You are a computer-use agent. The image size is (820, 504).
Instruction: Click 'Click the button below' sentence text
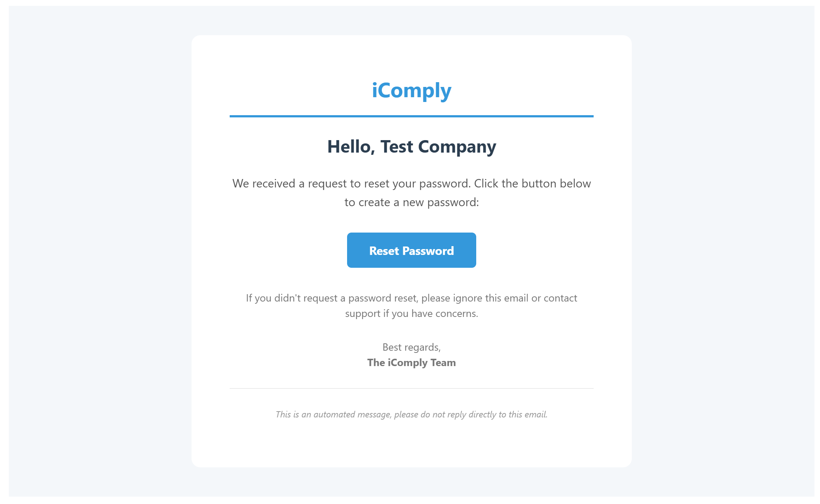tap(532, 183)
